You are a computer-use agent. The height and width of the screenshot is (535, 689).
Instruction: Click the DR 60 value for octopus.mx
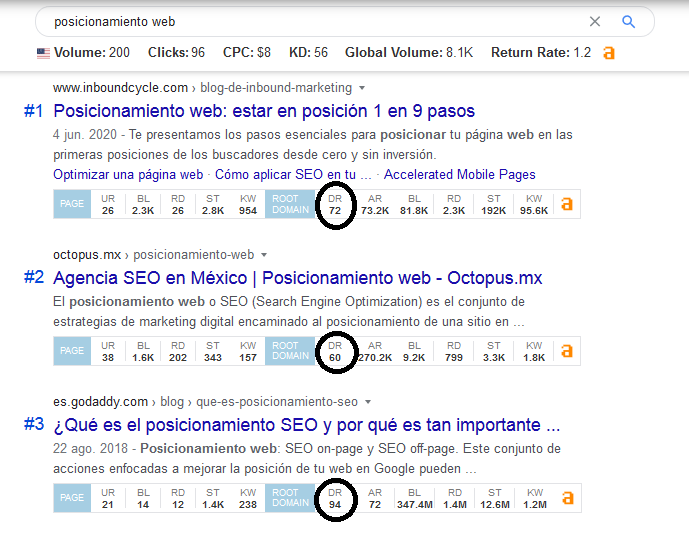[335, 358]
